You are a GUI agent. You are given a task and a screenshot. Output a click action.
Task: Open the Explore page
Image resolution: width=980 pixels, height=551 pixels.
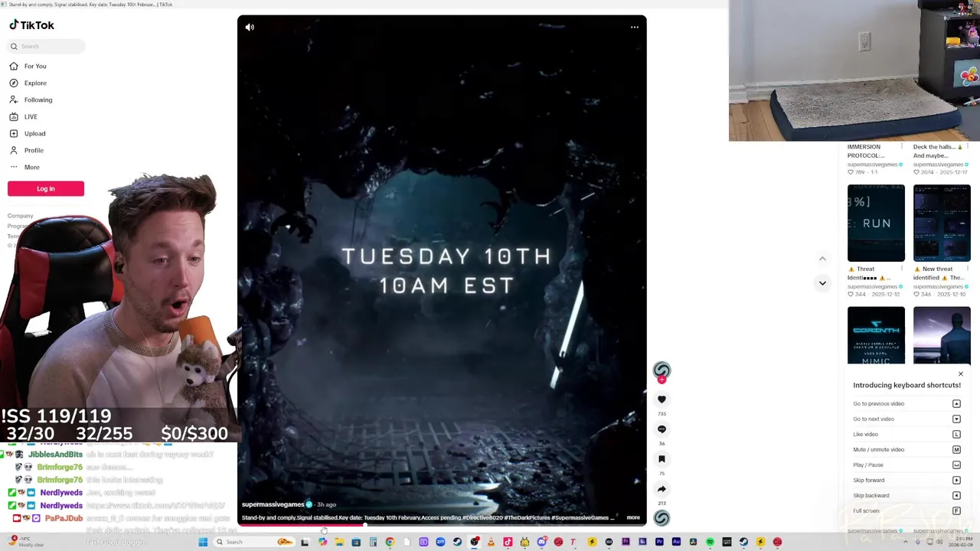tap(35, 83)
